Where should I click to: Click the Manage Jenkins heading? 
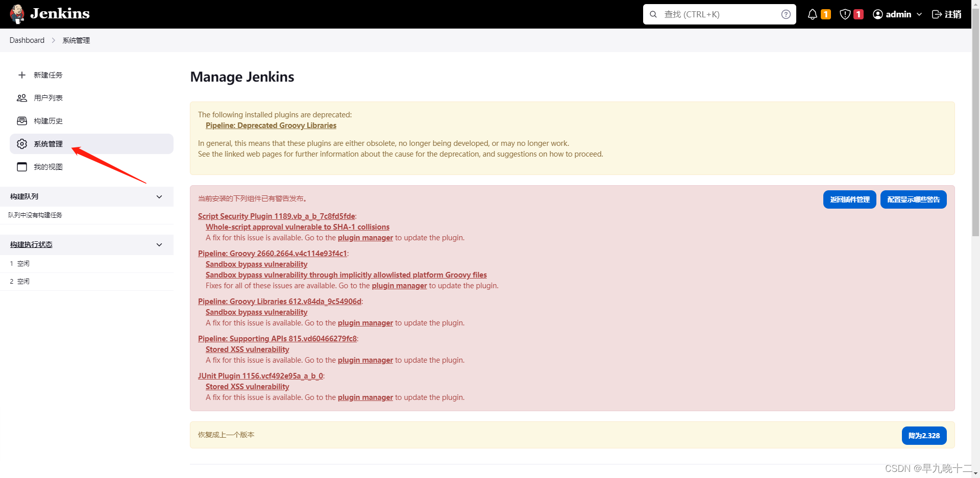[242, 77]
